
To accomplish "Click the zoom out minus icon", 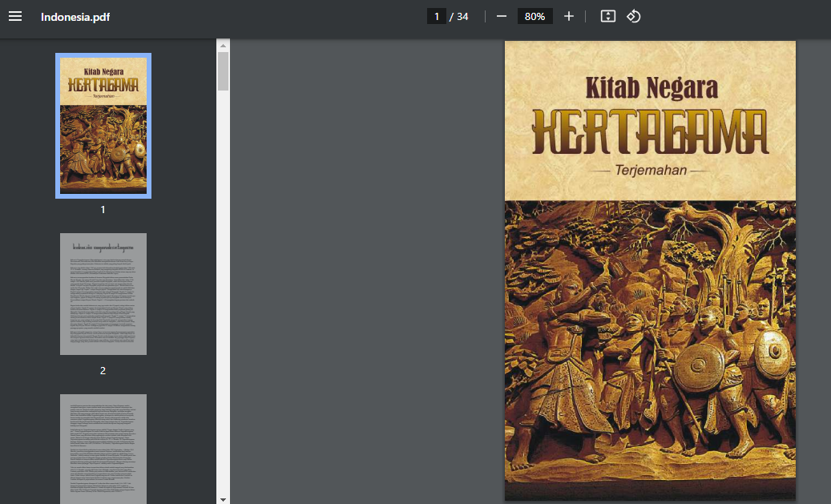I will pyautogui.click(x=502, y=17).
